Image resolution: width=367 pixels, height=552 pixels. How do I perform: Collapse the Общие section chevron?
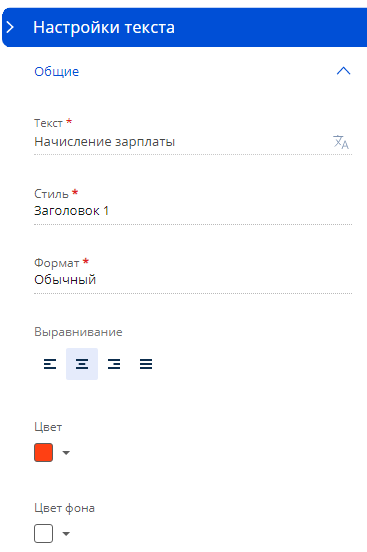(x=343, y=71)
